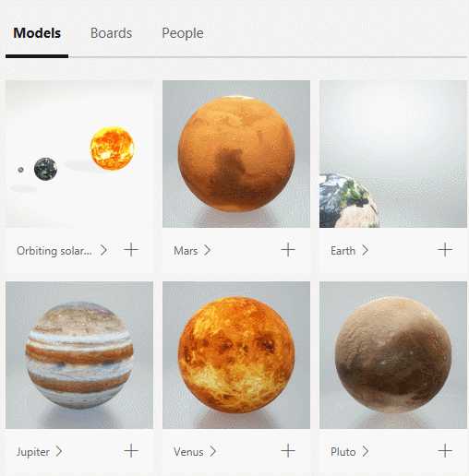Expand details chevron next to Orbiting solar
Viewport: 469px width, 476px height.
click(104, 250)
